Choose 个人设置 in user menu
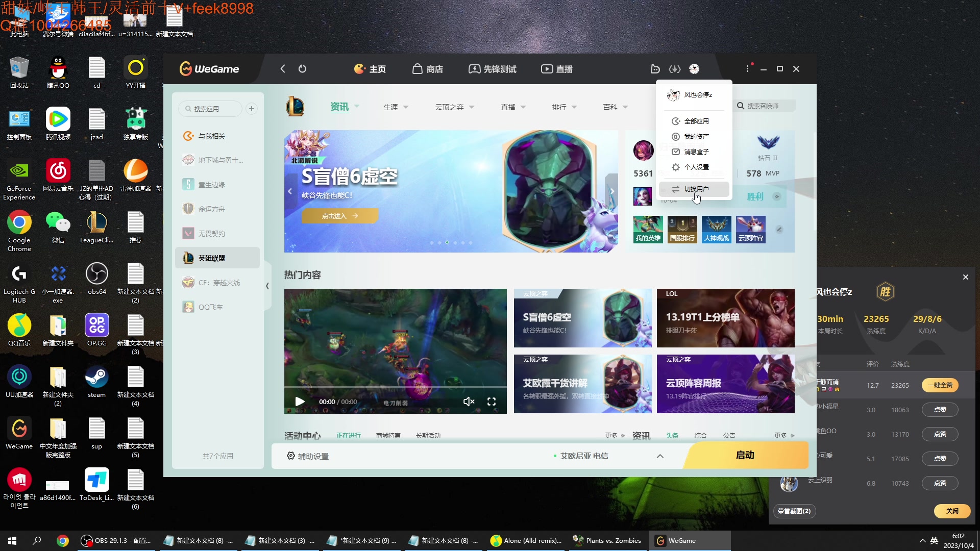980x551 pixels. pos(694,167)
